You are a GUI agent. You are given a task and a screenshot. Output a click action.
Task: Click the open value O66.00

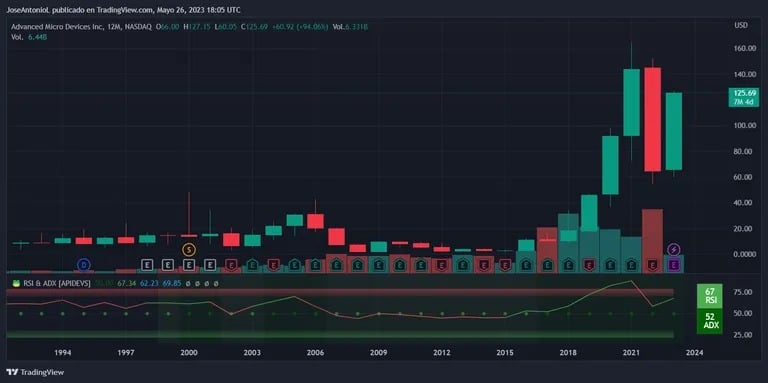(x=168, y=26)
